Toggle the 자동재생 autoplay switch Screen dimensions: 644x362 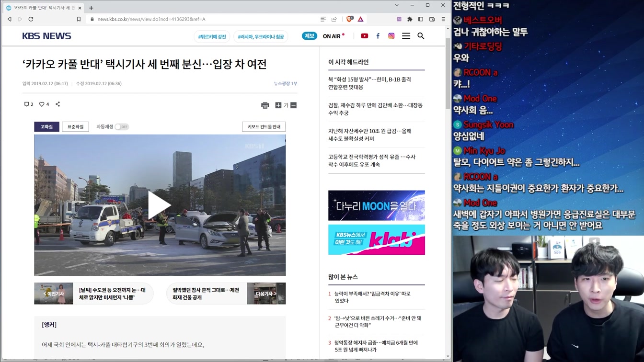[x=122, y=127]
